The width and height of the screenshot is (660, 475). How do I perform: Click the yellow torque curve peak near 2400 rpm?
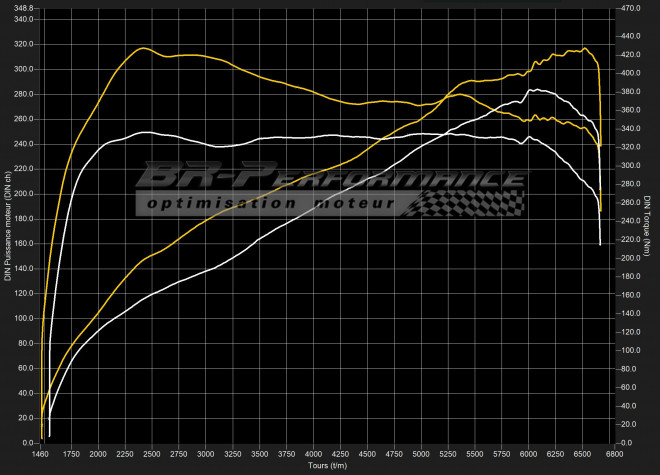[144, 48]
